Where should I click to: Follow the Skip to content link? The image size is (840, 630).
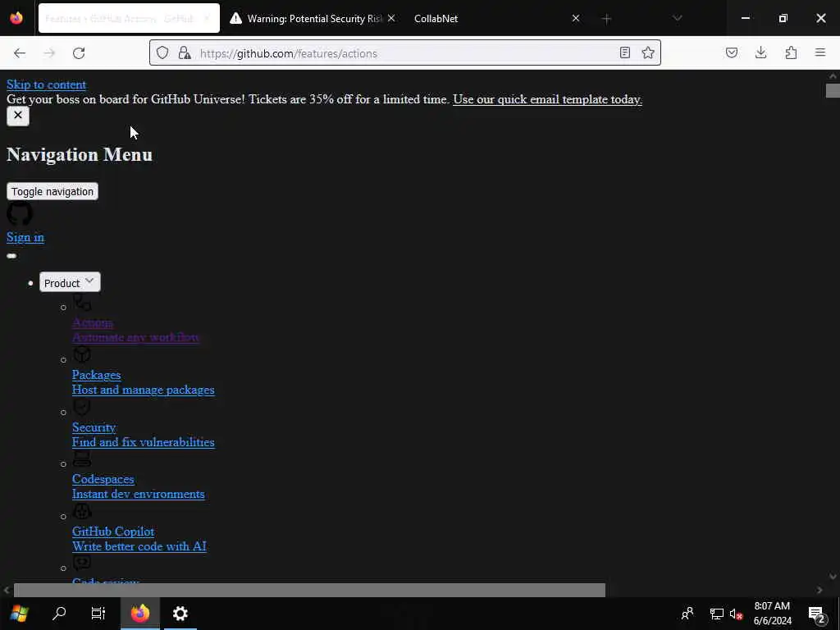click(46, 84)
